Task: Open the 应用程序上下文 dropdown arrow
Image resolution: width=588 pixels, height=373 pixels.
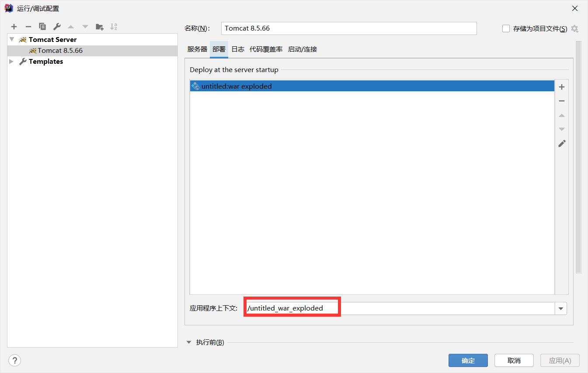Action: tap(561, 308)
